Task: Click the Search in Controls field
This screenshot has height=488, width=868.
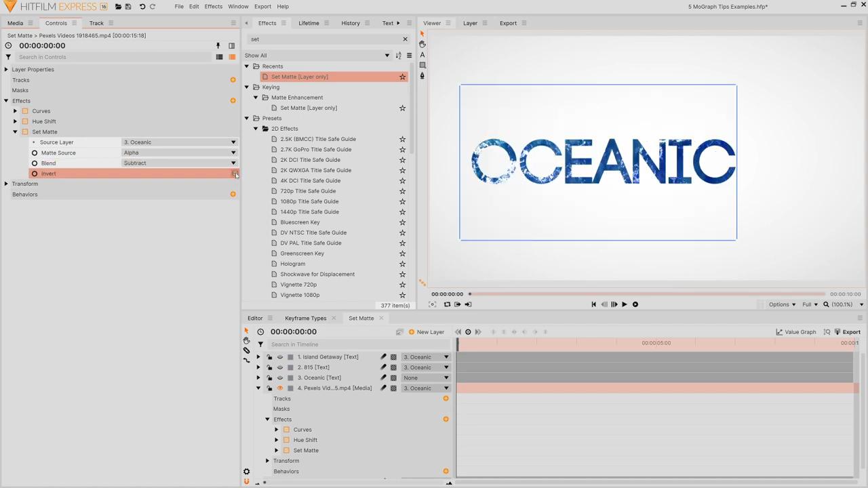Action: 112,57
